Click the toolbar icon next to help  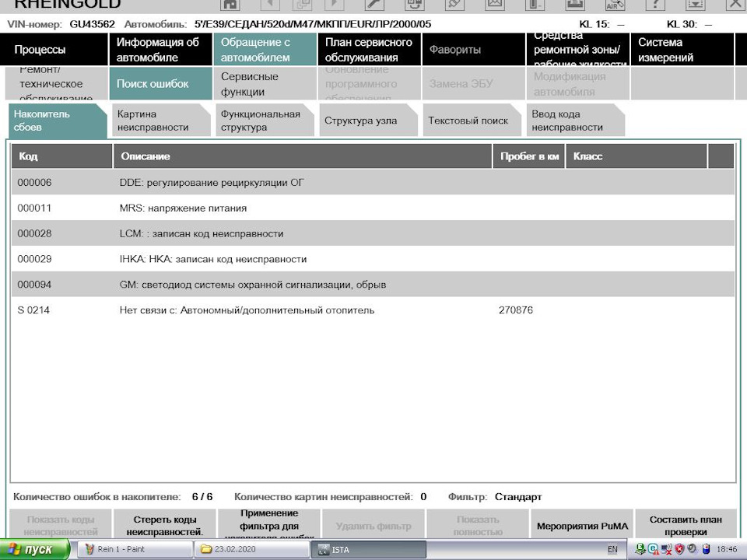click(x=695, y=5)
